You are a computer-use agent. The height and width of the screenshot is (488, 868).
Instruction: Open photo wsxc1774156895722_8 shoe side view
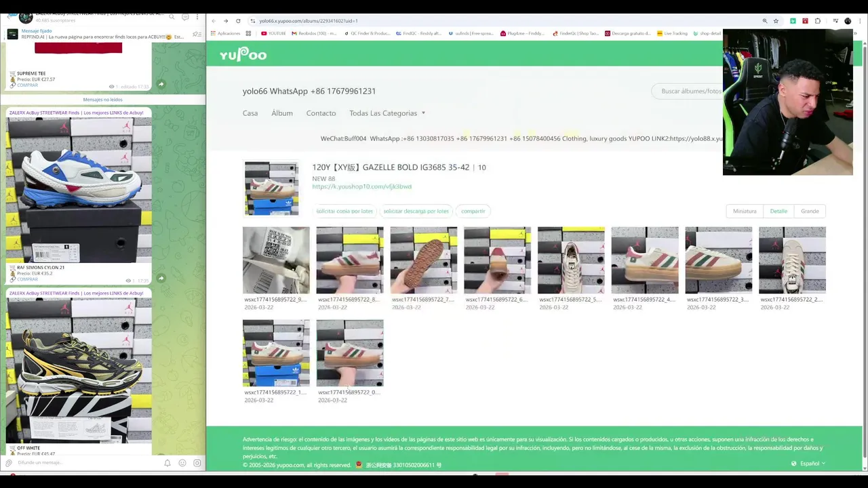click(x=350, y=260)
